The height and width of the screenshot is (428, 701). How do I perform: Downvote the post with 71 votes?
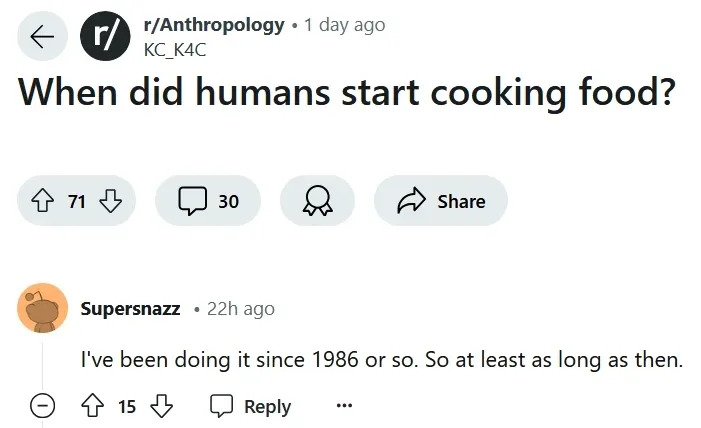(110, 201)
